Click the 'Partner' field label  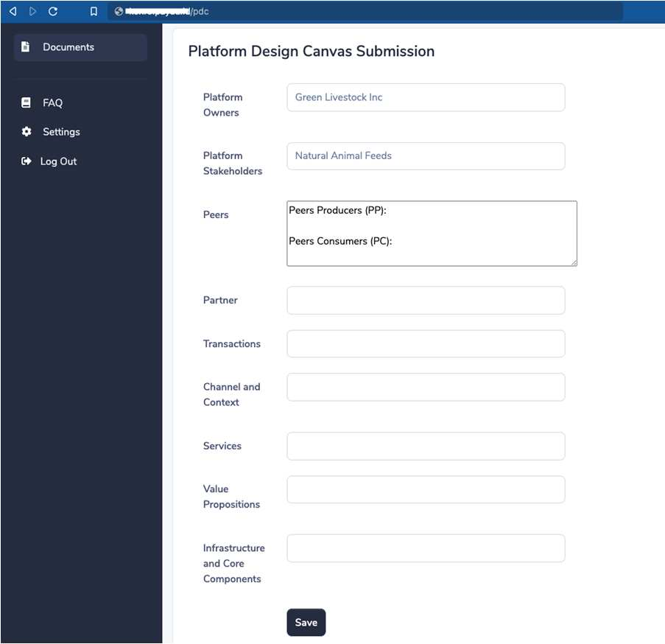[x=220, y=301]
